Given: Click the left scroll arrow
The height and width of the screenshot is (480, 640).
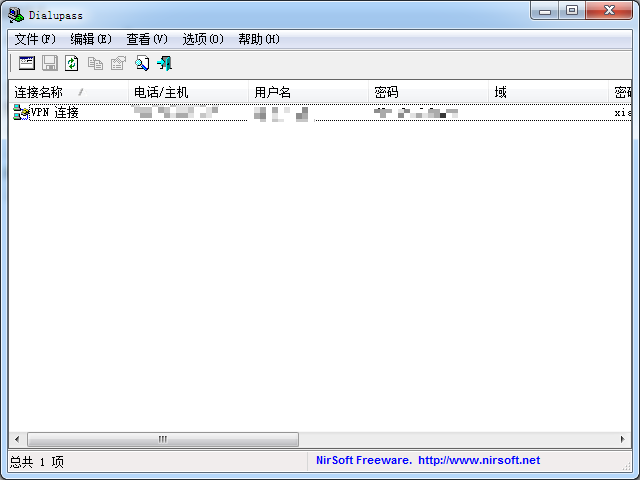Looking at the screenshot, I should coord(17,439).
